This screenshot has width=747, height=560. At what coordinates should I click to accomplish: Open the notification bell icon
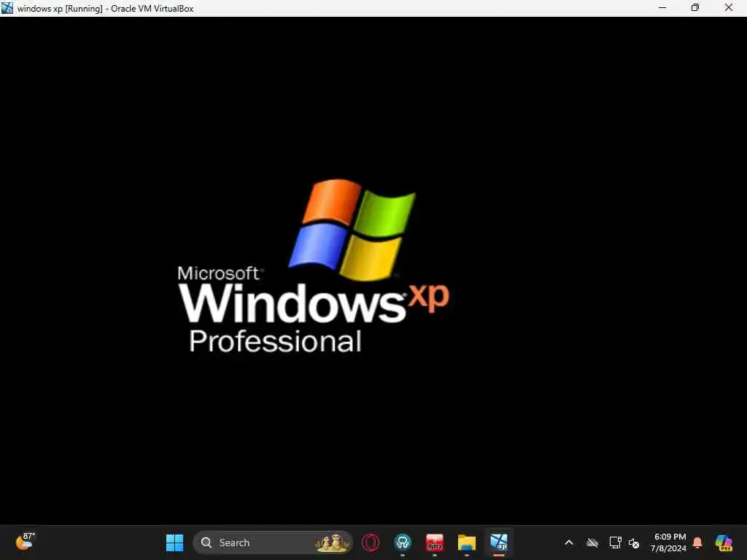(x=697, y=542)
